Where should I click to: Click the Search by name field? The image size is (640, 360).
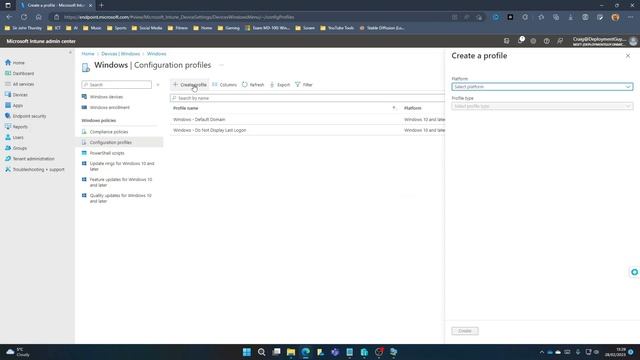pos(307,98)
